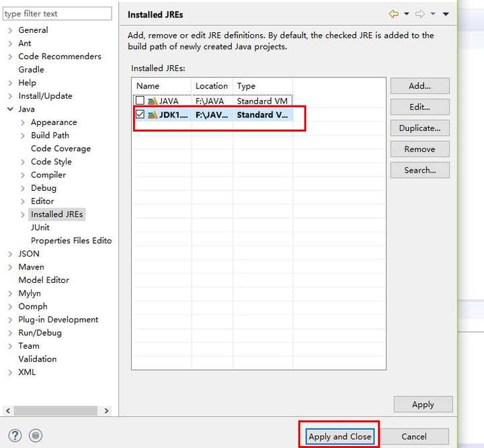Image resolution: width=484 pixels, height=448 pixels.
Task: Expand the Install/Update node
Action: click(10, 96)
